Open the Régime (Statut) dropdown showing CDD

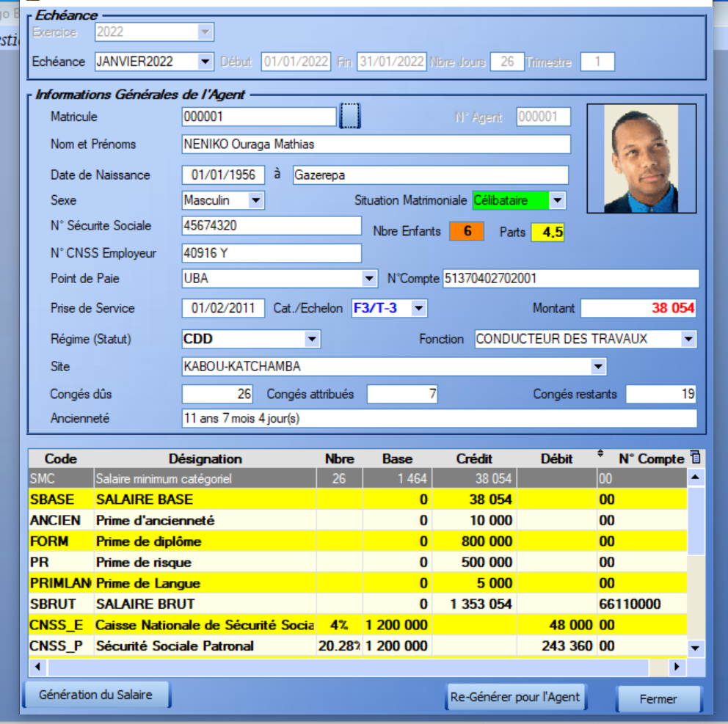[x=311, y=339]
